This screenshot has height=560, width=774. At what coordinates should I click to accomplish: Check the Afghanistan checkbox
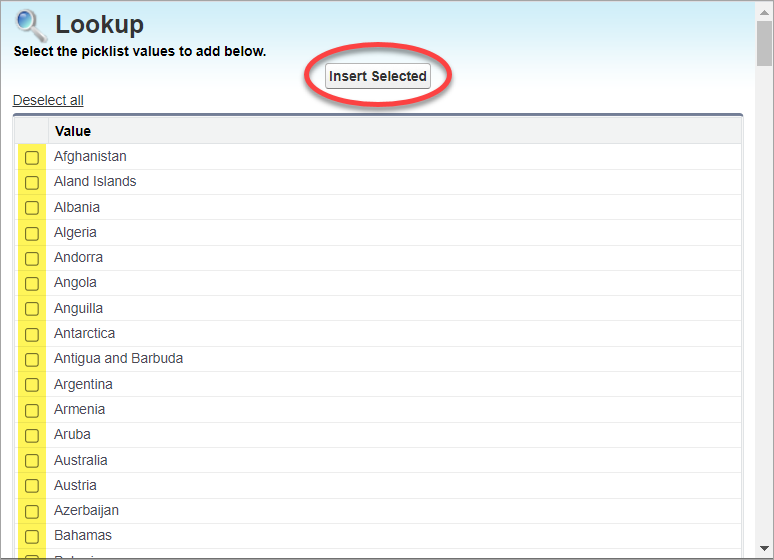[32, 158]
